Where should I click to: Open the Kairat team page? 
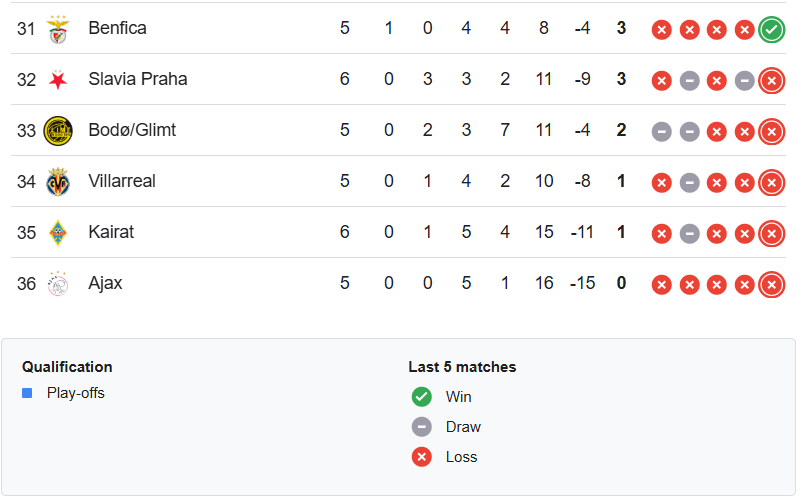(x=111, y=232)
